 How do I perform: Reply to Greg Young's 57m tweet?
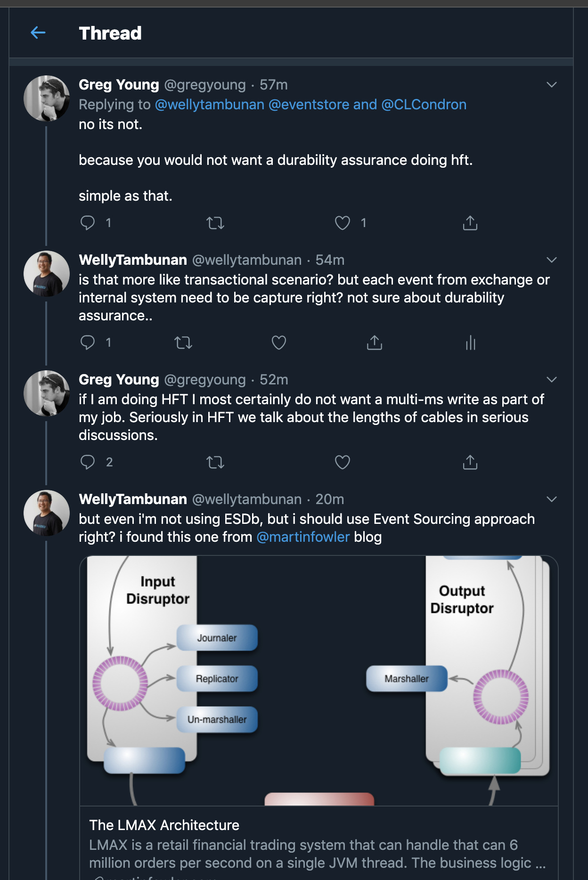(x=88, y=222)
